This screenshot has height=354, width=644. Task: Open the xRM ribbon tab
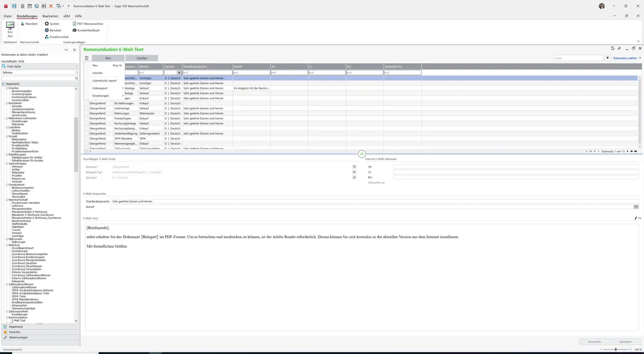point(67,16)
